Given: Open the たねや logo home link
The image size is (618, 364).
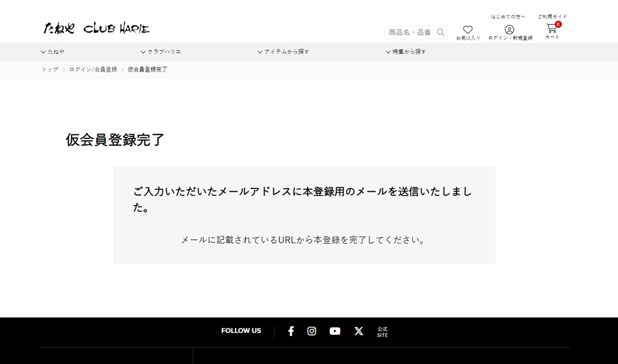Looking at the screenshot, I should pyautogui.click(x=59, y=28).
